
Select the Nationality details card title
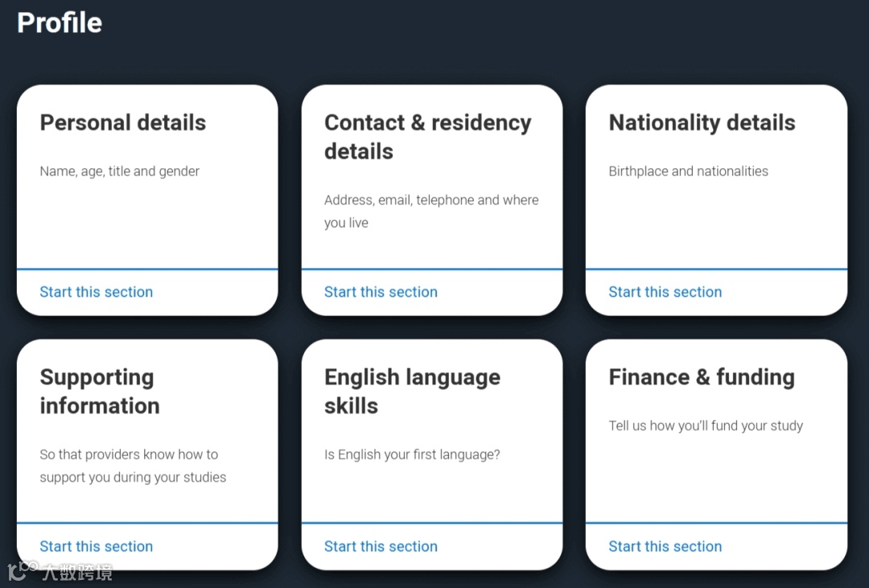[x=702, y=123]
